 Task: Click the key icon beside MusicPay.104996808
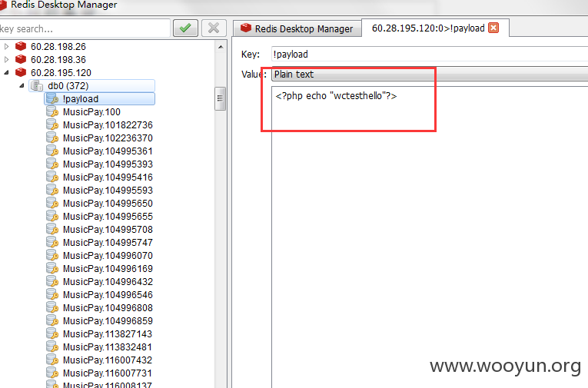click(52, 308)
